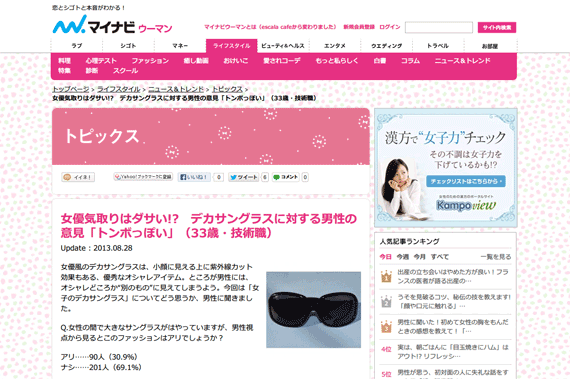Go to 心理テスト in pink submenu

click(x=101, y=61)
